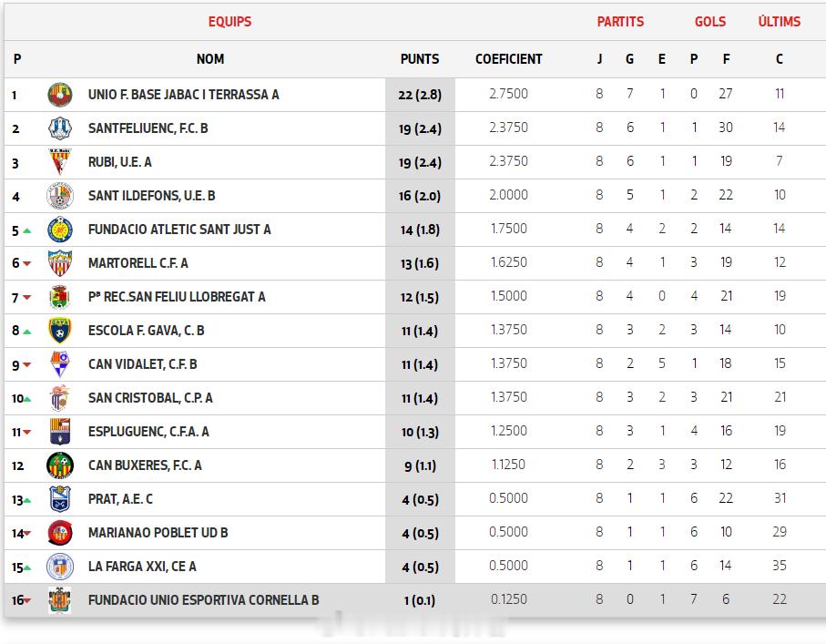
Task: Click the points cell 16 (2.0)
Action: [x=420, y=196]
